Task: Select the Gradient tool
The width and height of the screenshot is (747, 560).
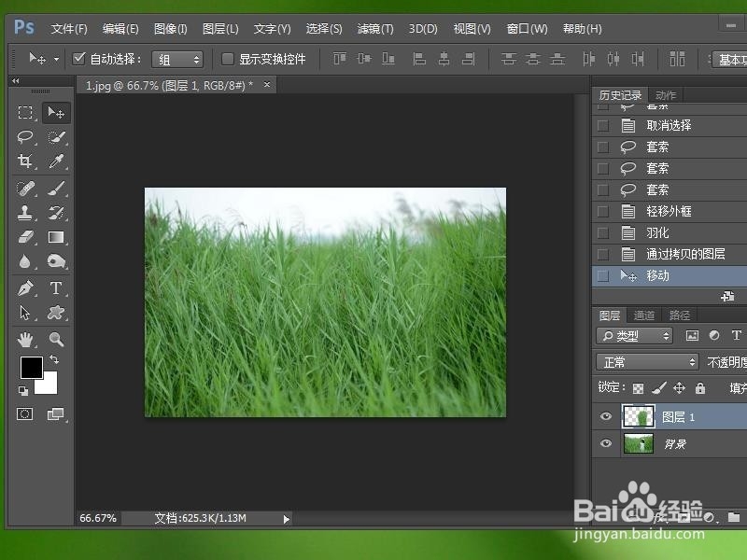Action: 56,237
